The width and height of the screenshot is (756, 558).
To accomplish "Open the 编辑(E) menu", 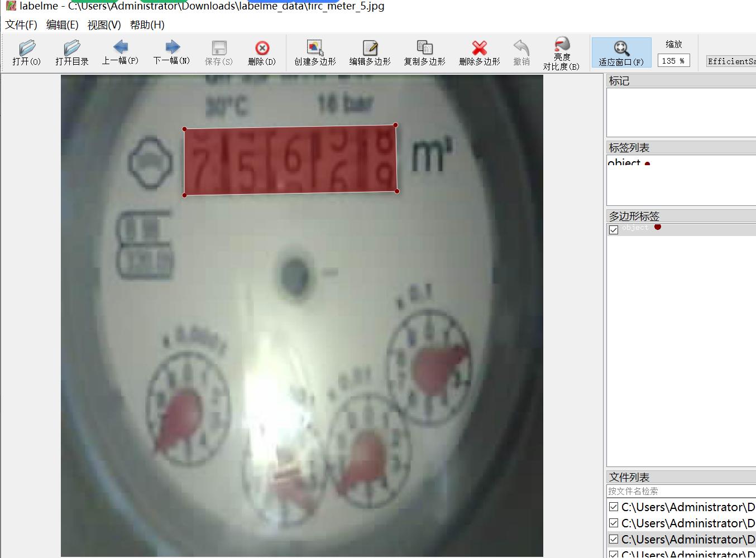I will point(63,25).
